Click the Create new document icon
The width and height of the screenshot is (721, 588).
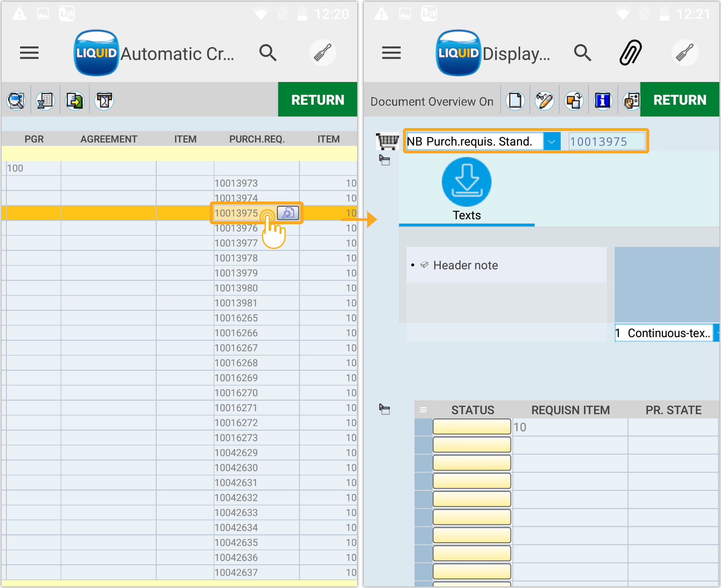click(515, 101)
